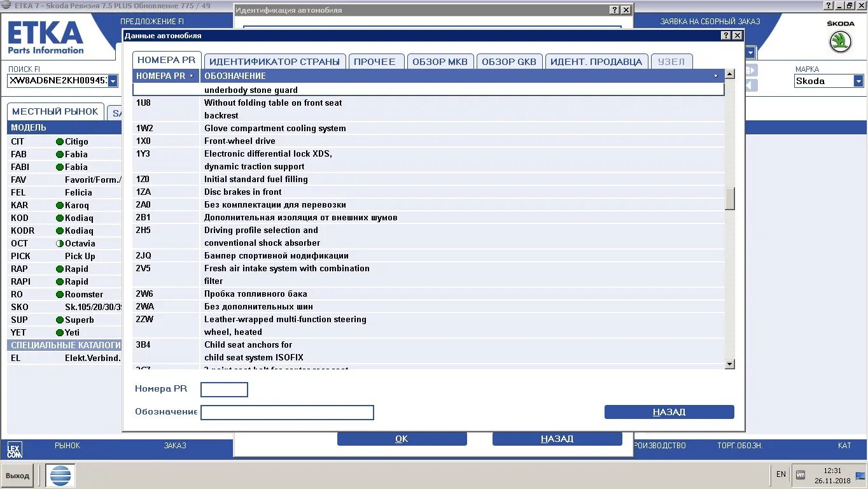The image size is (868, 489).
Task: Open help in Данные автомобиля dialog title bar
Action: pyautogui.click(x=727, y=36)
